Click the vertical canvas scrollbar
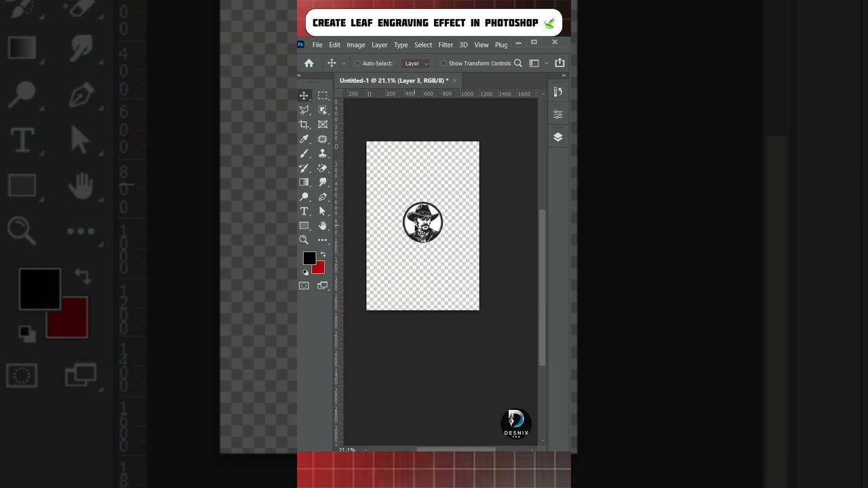This screenshot has height=488, width=868. (x=542, y=287)
